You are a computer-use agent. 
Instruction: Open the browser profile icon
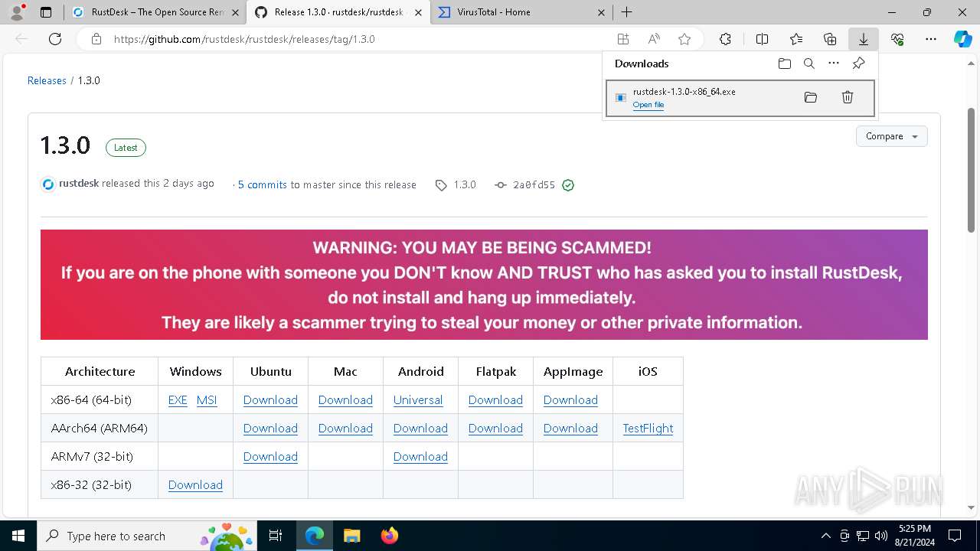click(17, 12)
